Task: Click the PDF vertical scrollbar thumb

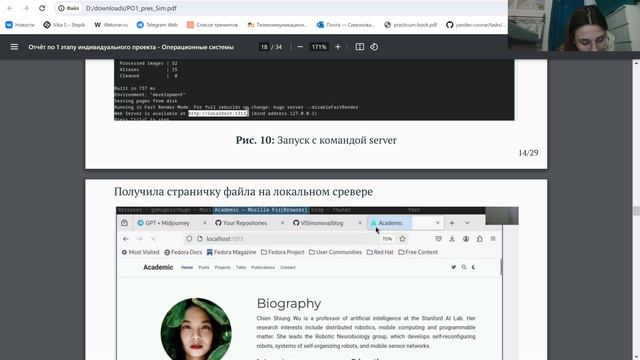Action: coord(636,211)
